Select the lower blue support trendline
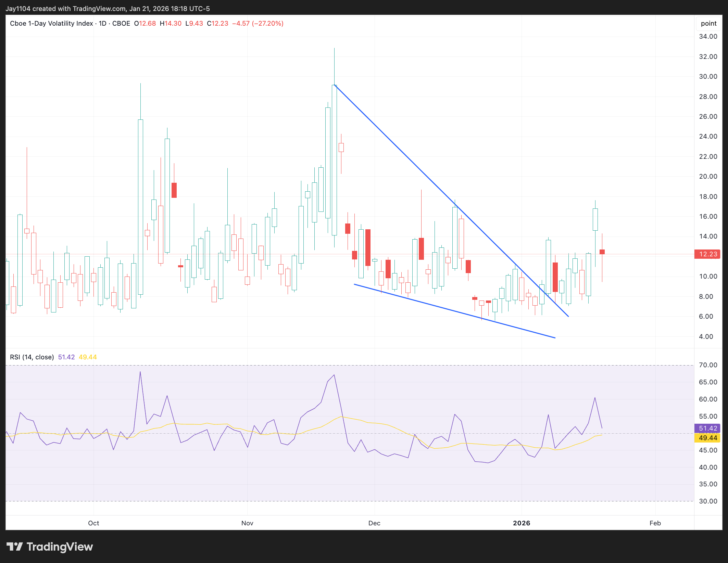 445,309
